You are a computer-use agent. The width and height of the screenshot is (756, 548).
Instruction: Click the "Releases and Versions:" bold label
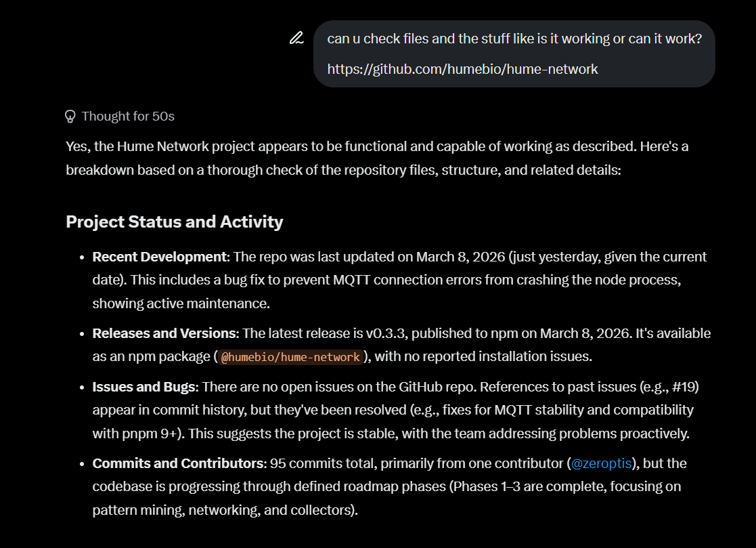[x=166, y=333]
